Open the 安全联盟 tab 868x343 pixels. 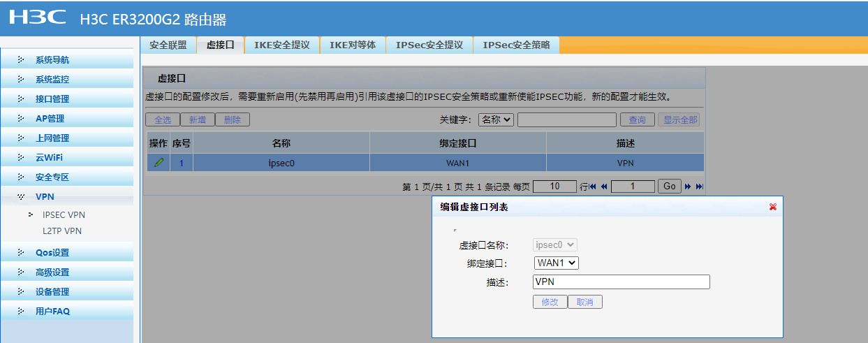tap(168, 45)
